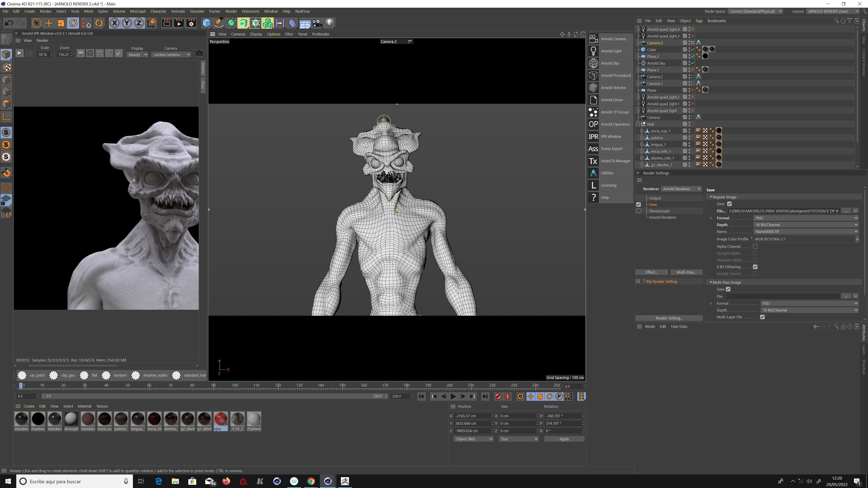Add an Arnold Volume

click(x=610, y=88)
